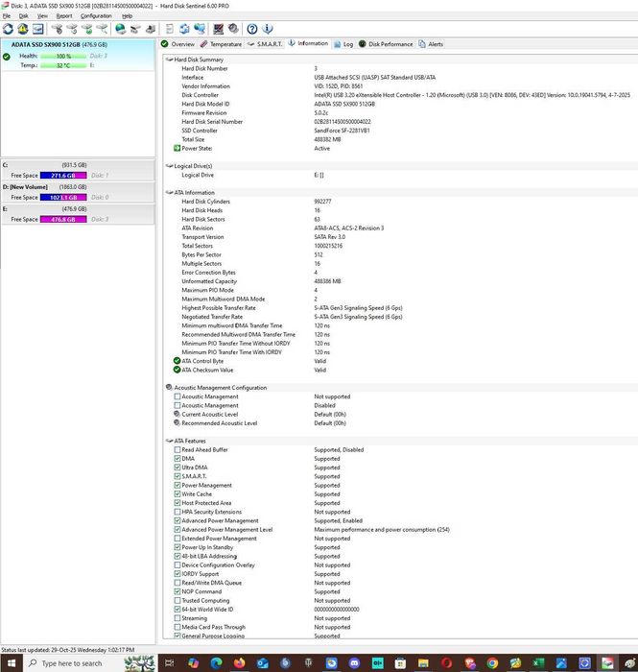The height and width of the screenshot is (672, 638).
Task: Click the Refresh circular arrows toolbar icon
Action: 8,29
